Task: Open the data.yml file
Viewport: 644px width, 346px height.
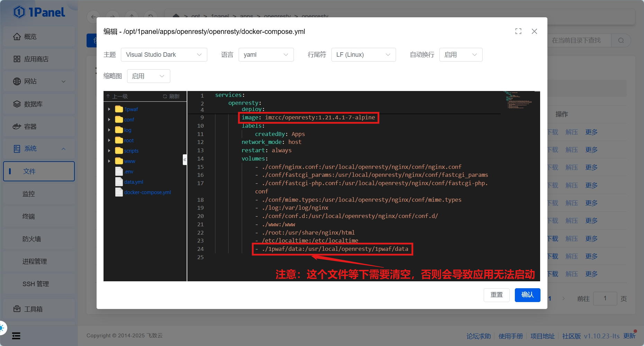Action: tap(133, 182)
